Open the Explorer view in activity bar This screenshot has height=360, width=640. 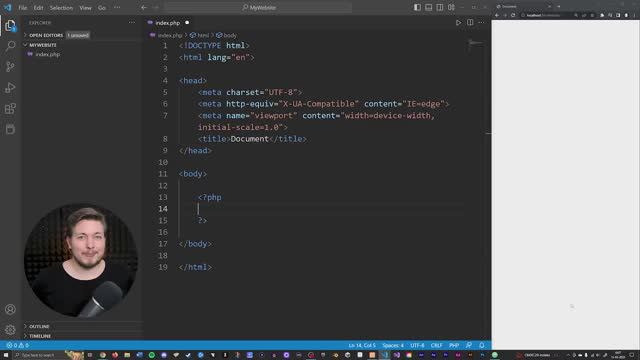[10, 26]
